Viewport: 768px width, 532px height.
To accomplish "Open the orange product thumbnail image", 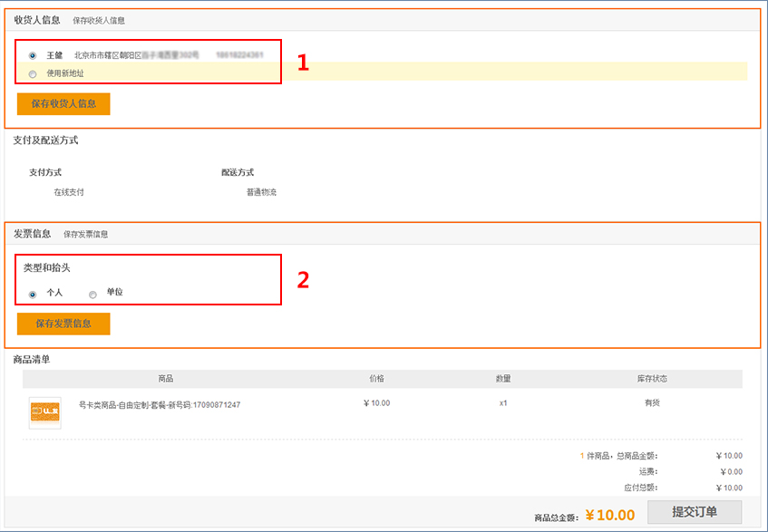I will click(x=44, y=412).
